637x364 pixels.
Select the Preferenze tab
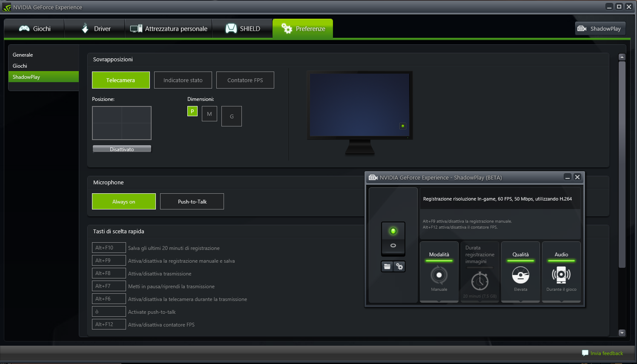pyautogui.click(x=303, y=29)
